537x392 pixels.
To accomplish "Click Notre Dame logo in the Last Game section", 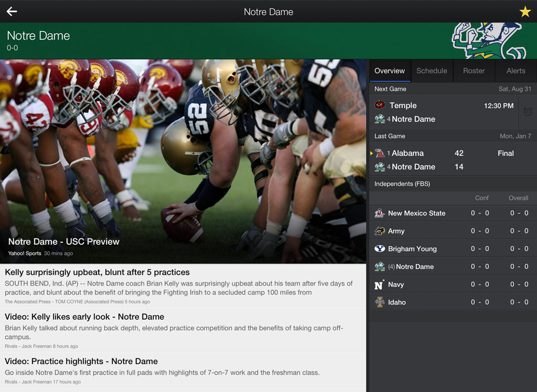I will 380,167.
